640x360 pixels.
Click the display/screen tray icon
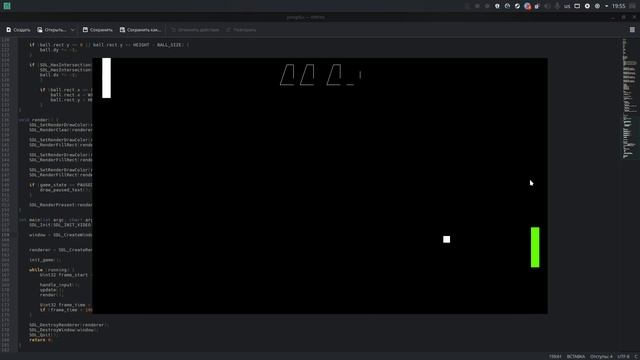[577, 6]
